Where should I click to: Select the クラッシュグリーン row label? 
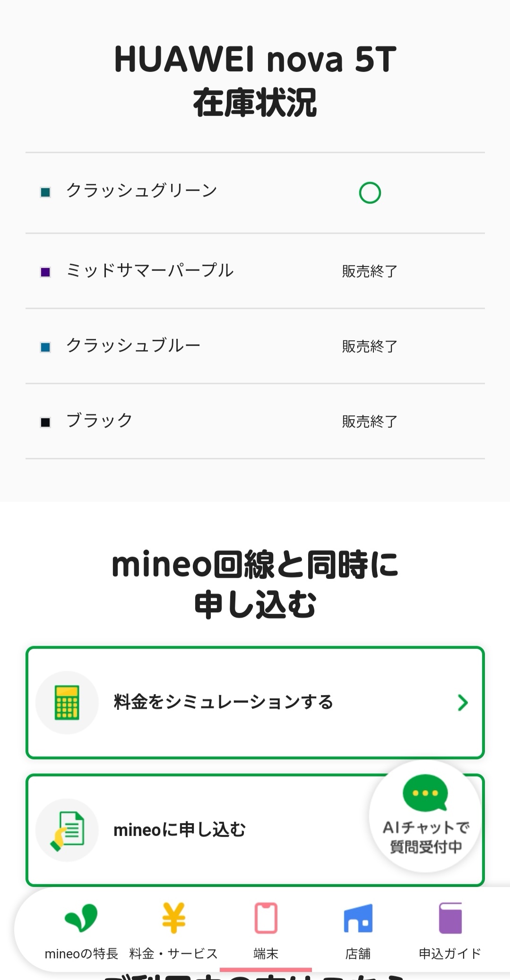(x=142, y=190)
